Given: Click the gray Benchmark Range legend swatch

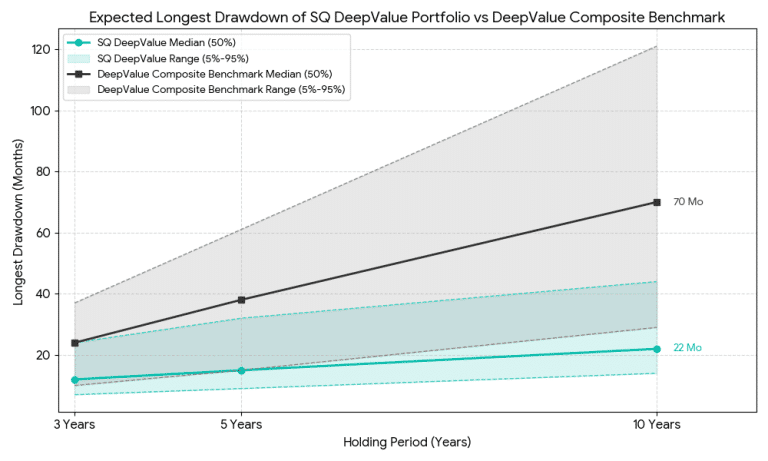Looking at the screenshot, I should (x=78, y=89).
